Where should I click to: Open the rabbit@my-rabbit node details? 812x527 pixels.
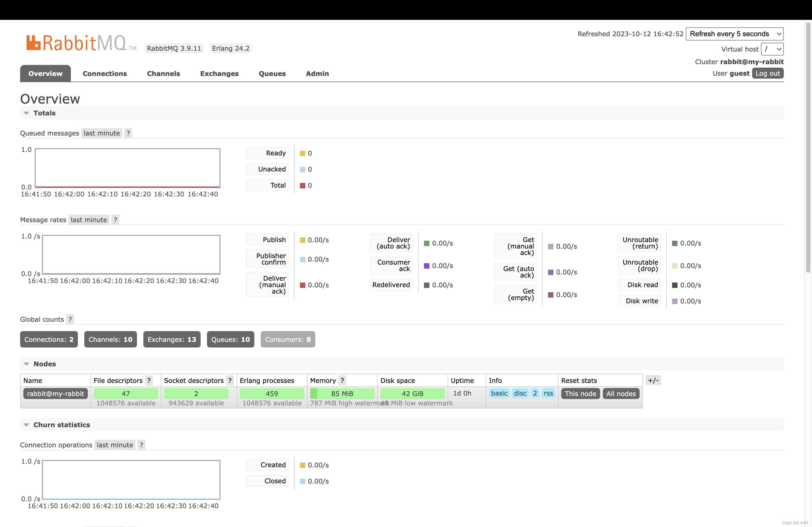point(55,393)
